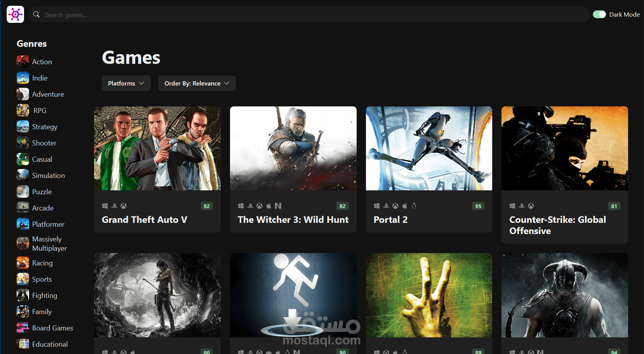This screenshot has width=644, height=354.
Task: Filter by the Puzzle genre label
Action: (x=42, y=192)
